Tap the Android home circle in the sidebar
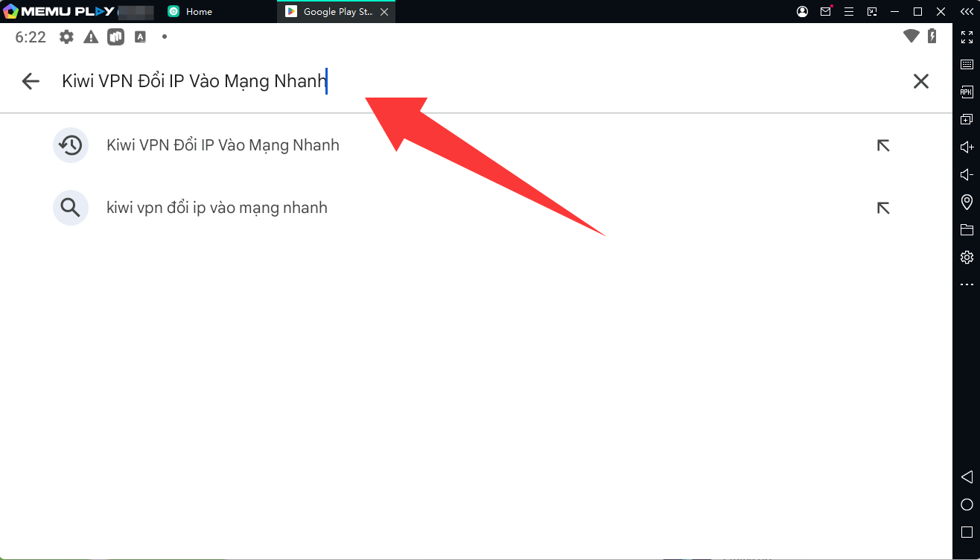Image resolution: width=980 pixels, height=560 pixels. tap(967, 504)
